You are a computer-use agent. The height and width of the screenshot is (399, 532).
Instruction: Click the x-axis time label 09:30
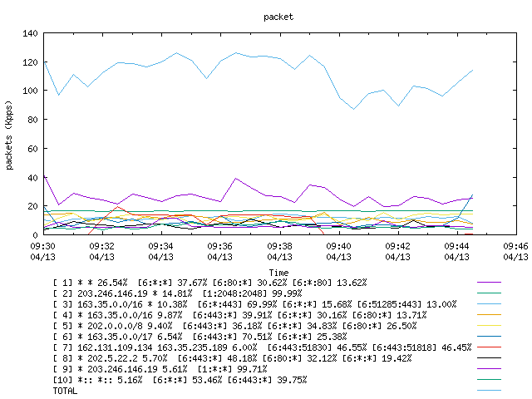42,246
